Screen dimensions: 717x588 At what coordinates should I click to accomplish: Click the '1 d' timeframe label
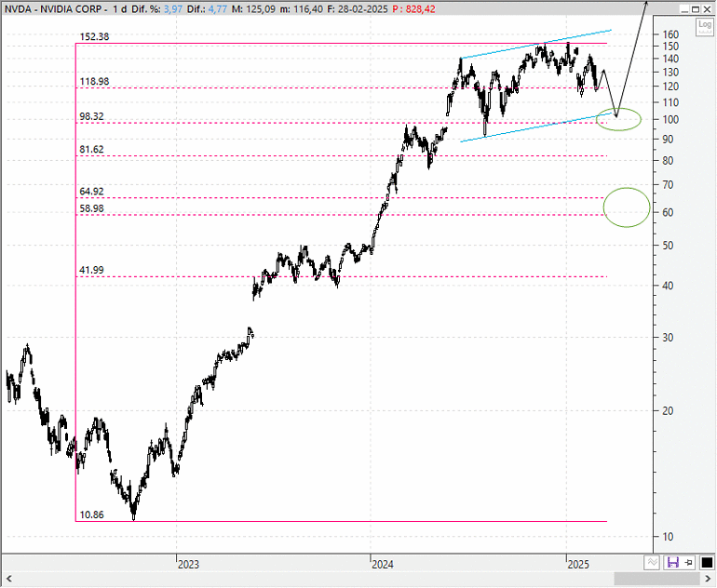pos(120,9)
